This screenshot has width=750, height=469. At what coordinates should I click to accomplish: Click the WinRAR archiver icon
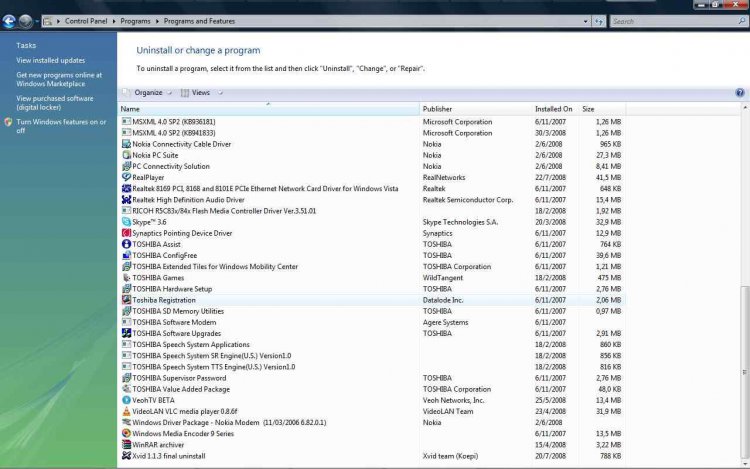126,445
